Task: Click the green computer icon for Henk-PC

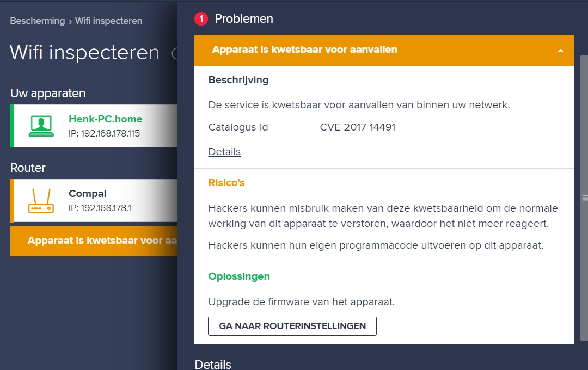Action: click(x=41, y=126)
